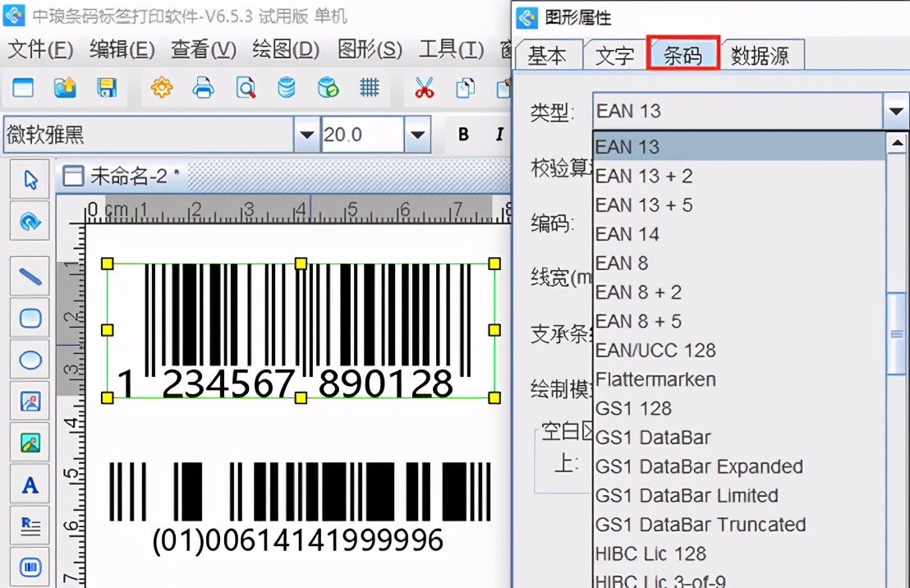Choose the rounded rectangle tool

30,318
